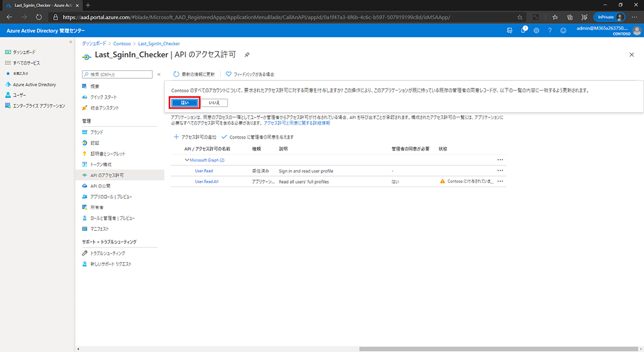Open the portal help question mark
644x352 pixels.
[550, 30]
